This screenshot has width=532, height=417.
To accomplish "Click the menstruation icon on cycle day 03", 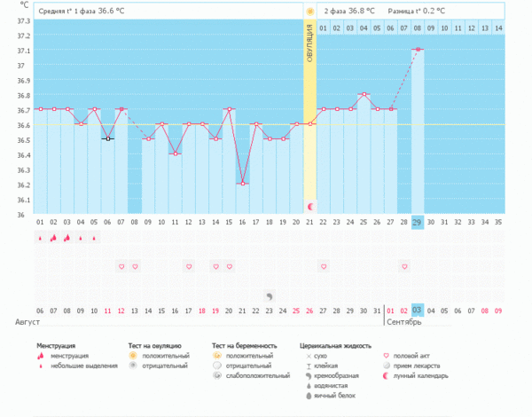I will (66, 238).
